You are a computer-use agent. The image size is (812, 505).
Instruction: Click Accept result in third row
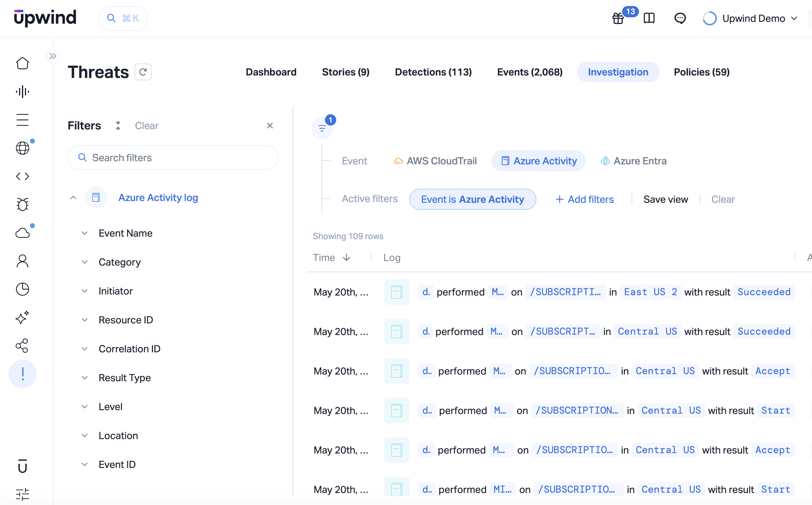coord(773,371)
